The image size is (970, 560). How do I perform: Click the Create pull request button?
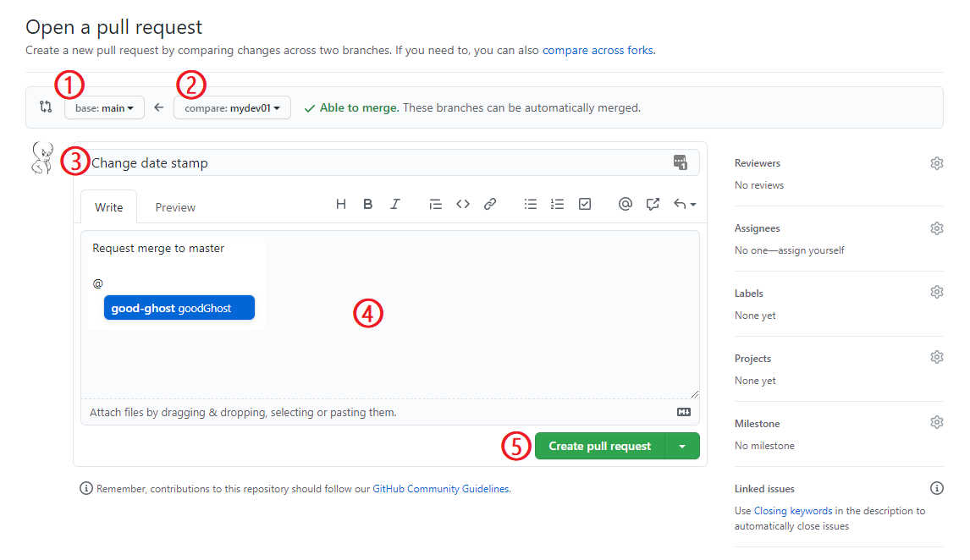click(x=599, y=446)
